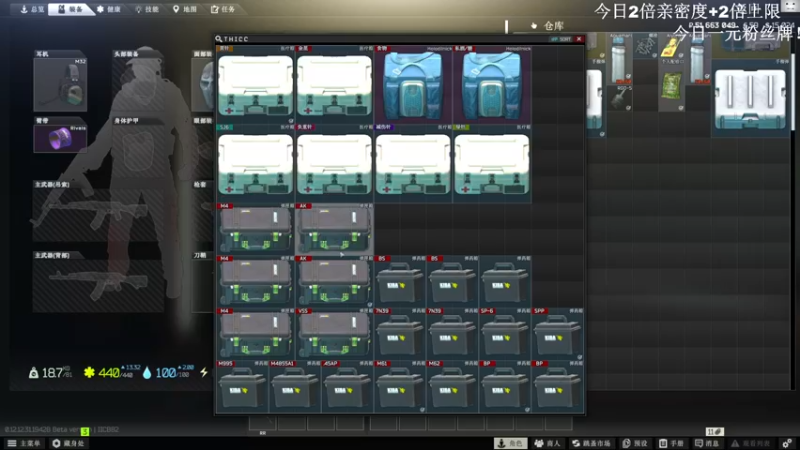Image resolution: width=800 pixels, height=450 pixels.
Task: Open the 商人 traders screen
Action: [547, 443]
